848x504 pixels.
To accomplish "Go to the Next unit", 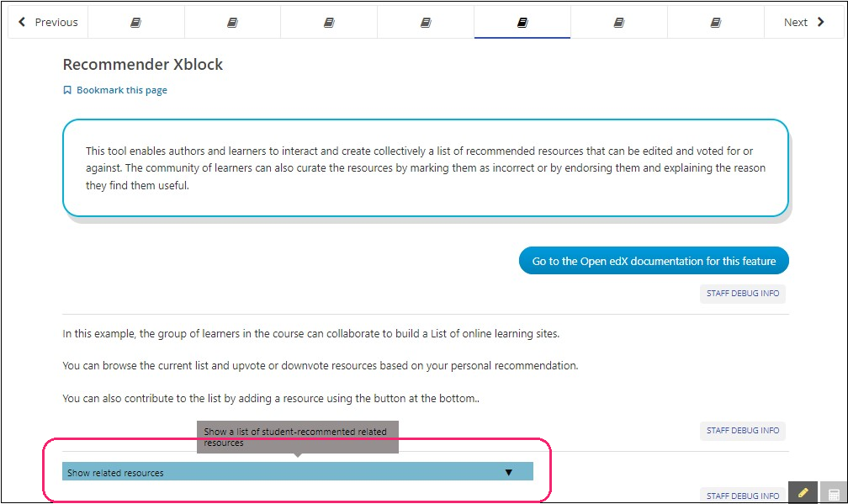I will 803,23.
